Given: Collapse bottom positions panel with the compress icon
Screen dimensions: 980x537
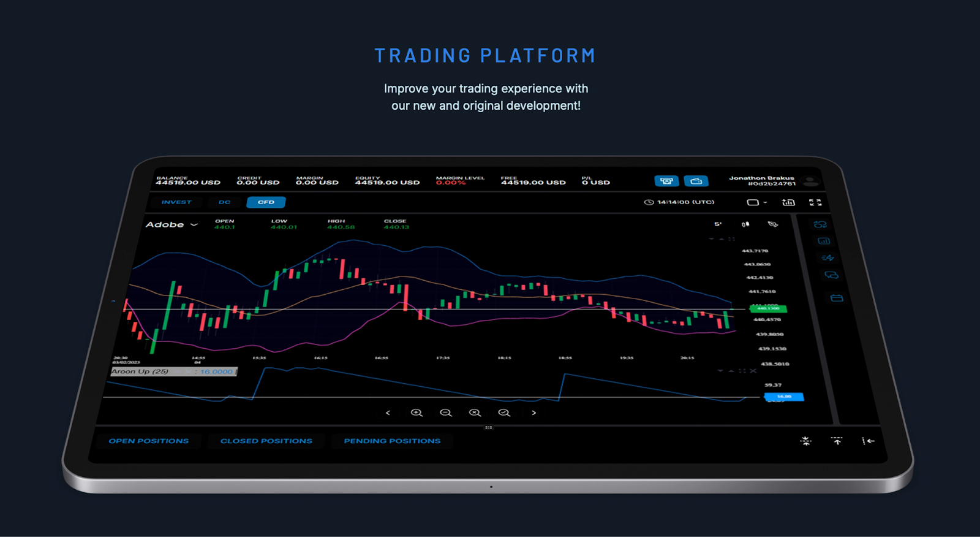Looking at the screenshot, I should (x=805, y=441).
